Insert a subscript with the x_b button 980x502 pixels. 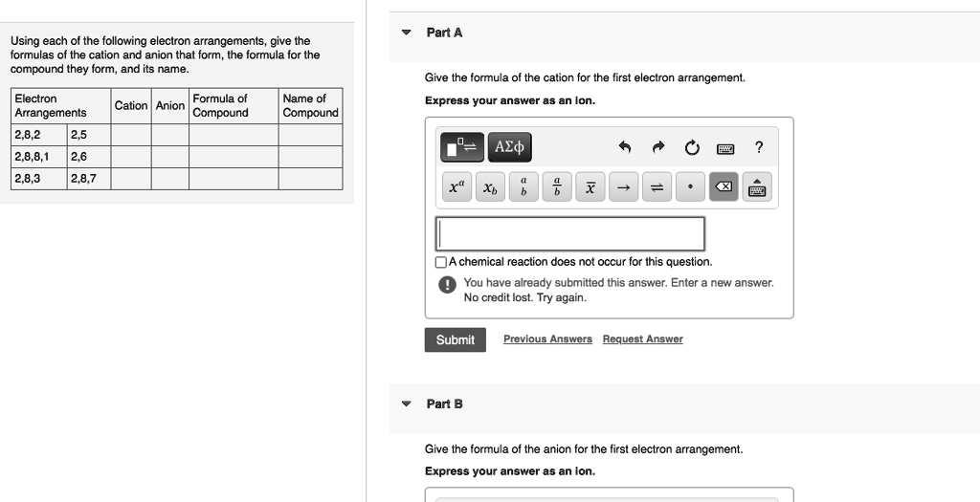(490, 188)
